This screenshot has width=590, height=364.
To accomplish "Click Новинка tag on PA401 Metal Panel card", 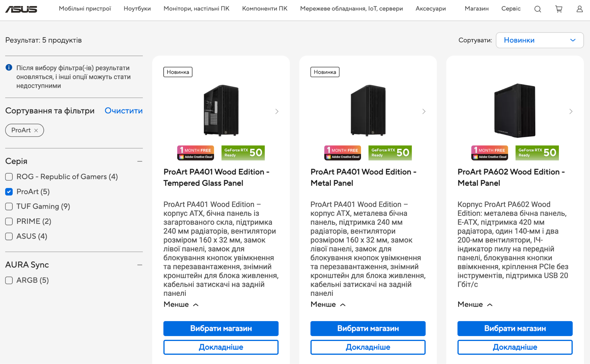I will tap(325, 72).
